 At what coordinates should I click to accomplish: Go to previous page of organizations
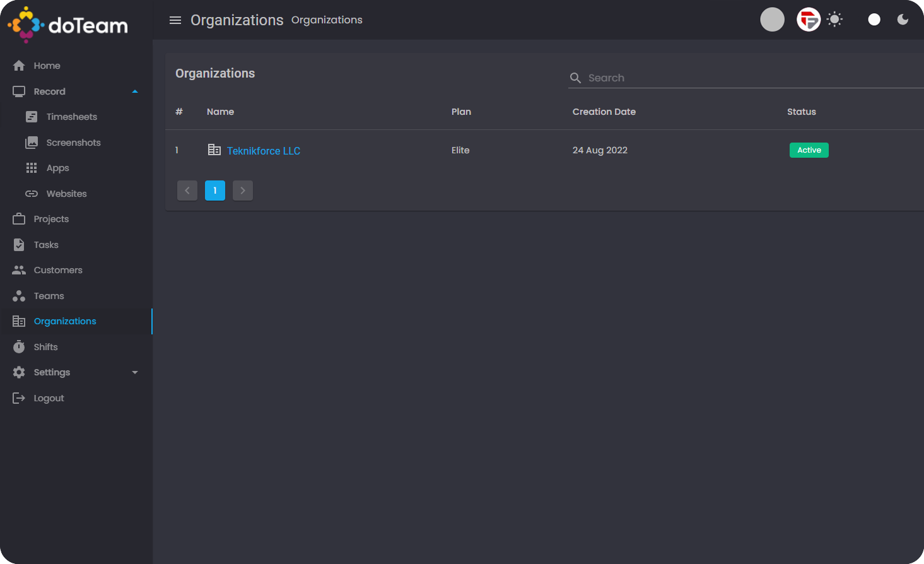coord(187,191)
